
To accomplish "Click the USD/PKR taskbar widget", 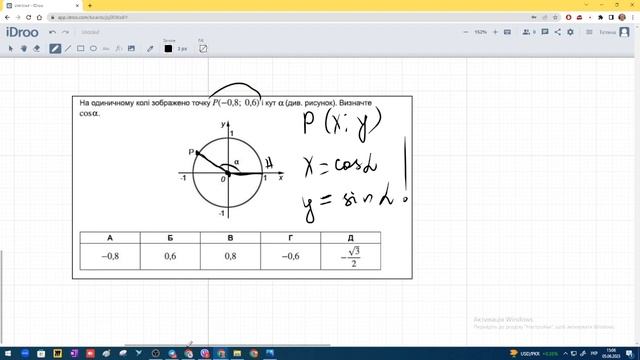I will coord(533,353).
